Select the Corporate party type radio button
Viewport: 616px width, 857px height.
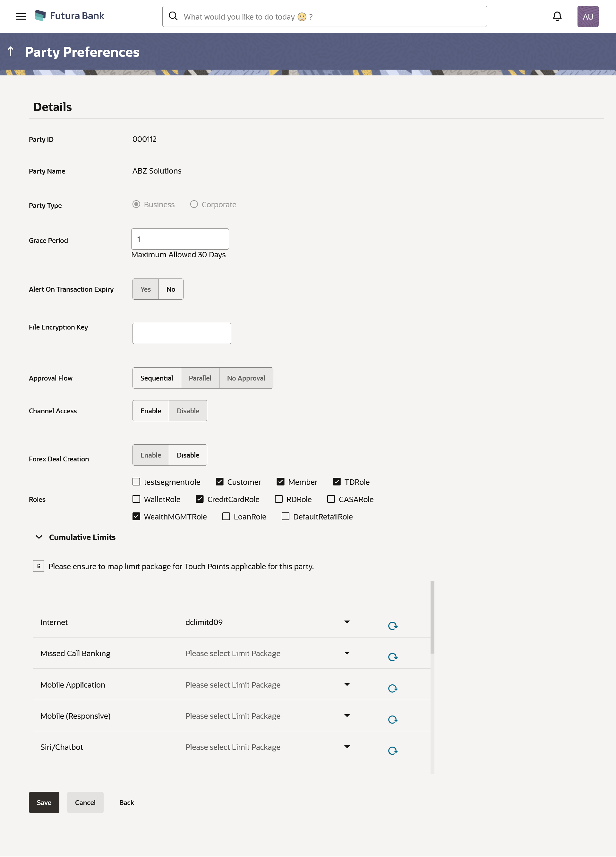(x=193, y=204)
